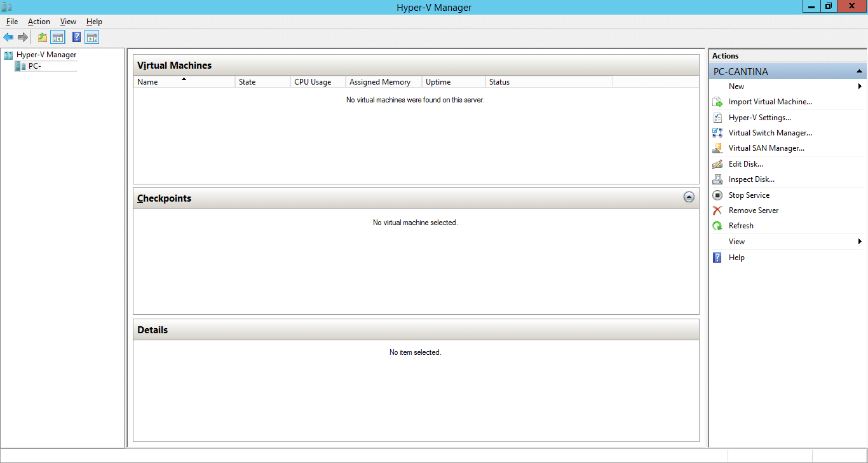Click Help in the Actions pane
Viewport: 868px width, 463px height.
pos(736,258)
